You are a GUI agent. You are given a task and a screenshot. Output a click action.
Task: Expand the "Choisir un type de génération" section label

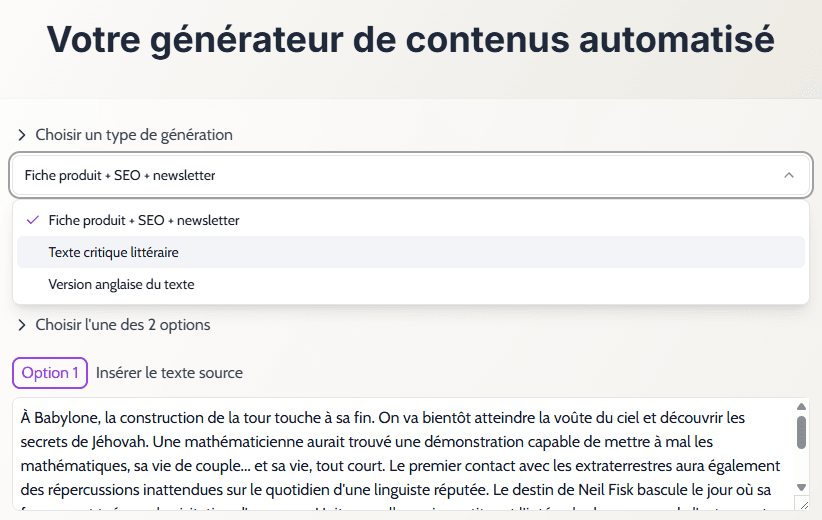point(134,135)
